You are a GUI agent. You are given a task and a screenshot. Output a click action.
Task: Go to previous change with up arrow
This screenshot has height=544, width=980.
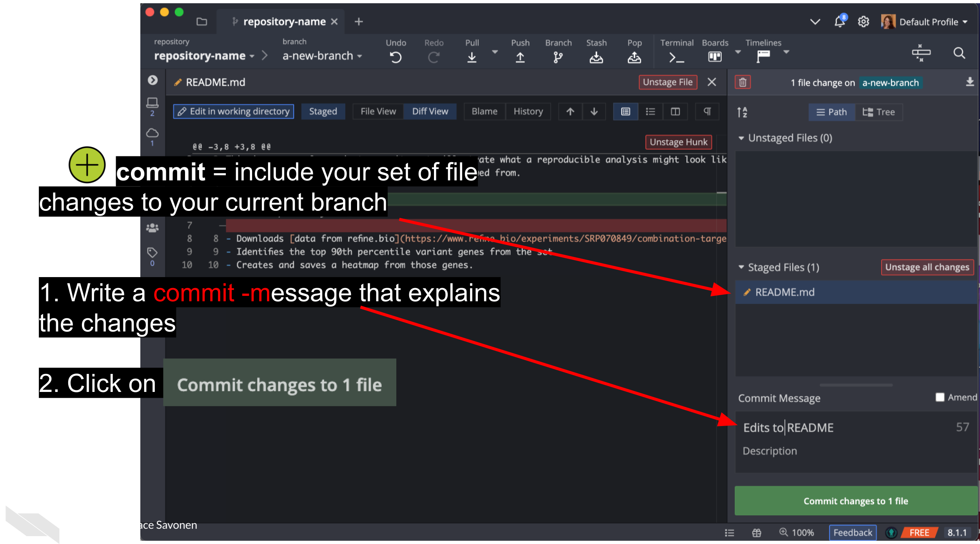pos(570,112)
